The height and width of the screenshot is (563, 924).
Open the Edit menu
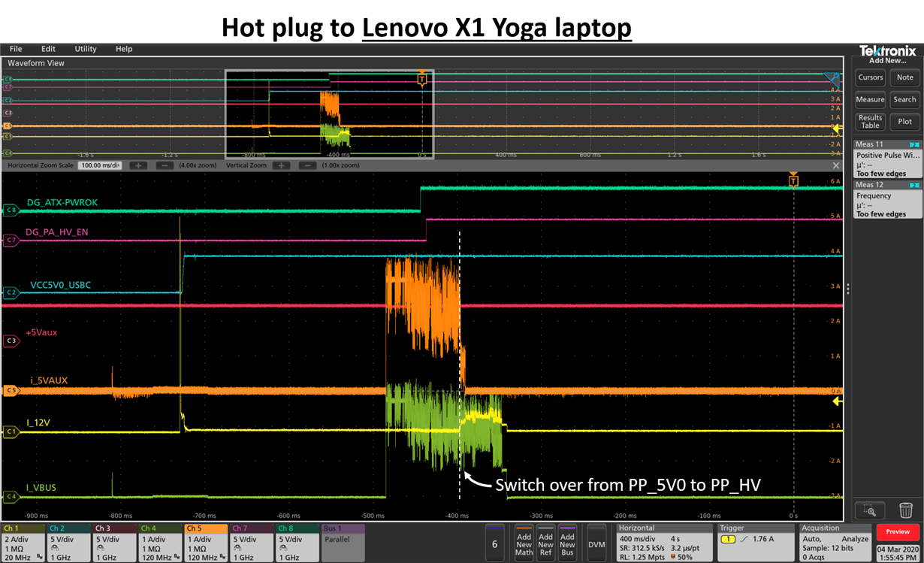[x=48, y=49]
